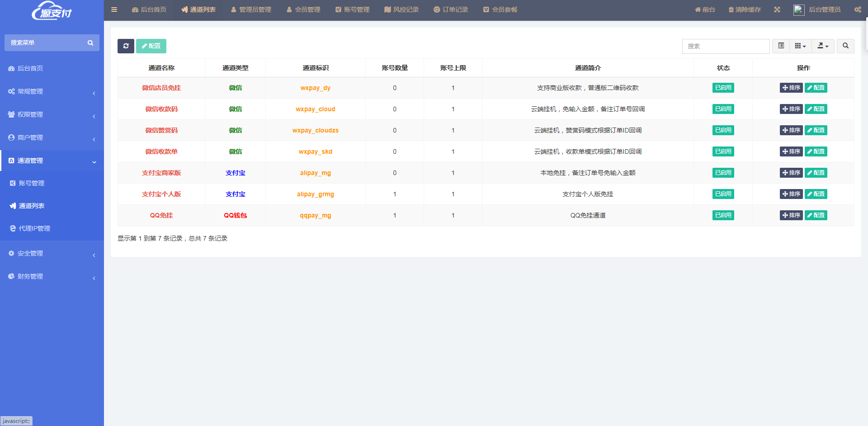Click 配置 button for 微信收款码 row
Screen dimensions: 868x426
(x=816, y=109)
